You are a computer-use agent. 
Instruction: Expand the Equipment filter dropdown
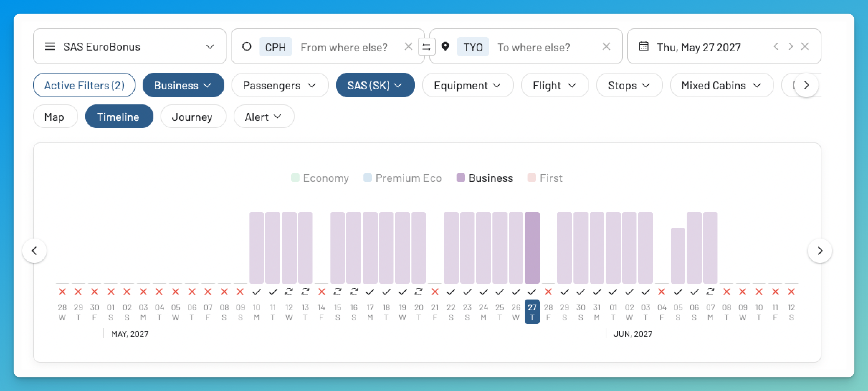tap(468, 85)
